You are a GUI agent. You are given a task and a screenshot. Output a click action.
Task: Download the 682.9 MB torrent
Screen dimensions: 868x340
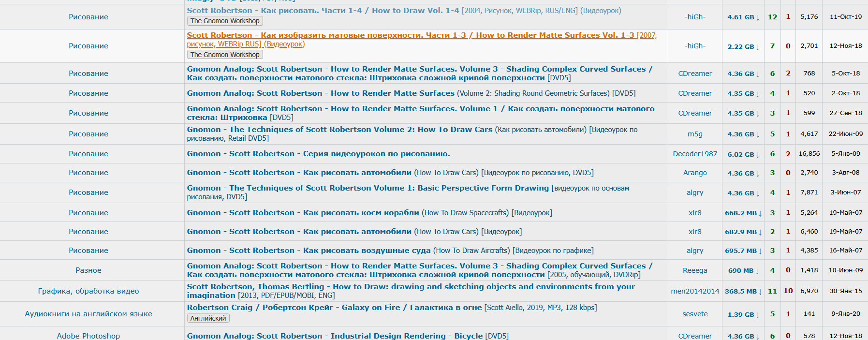pos(743,232)
